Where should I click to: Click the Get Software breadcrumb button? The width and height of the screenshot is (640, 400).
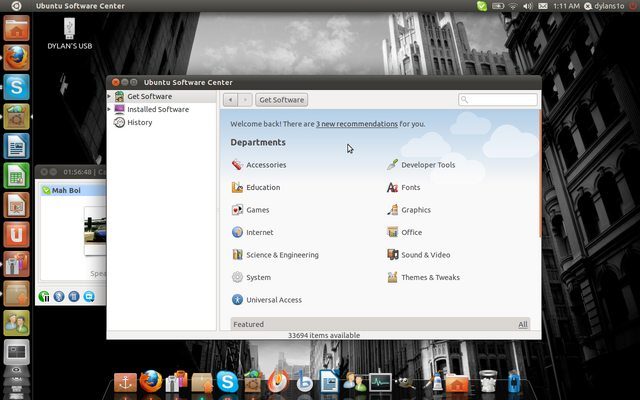282,100
